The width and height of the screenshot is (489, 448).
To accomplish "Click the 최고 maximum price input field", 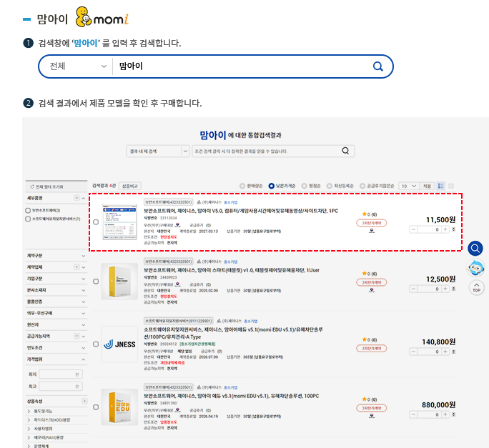I will click(x=61, y=387).
